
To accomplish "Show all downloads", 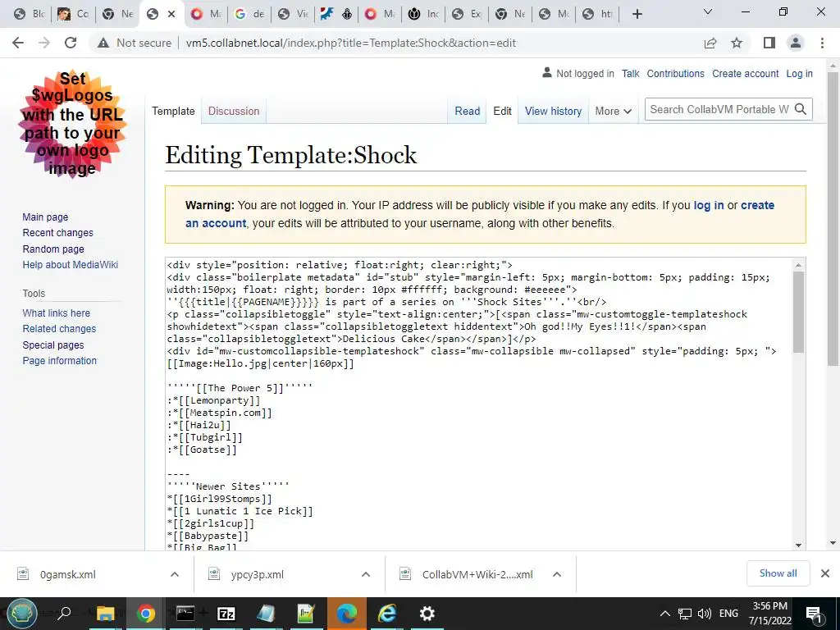I will pos(778,573).
